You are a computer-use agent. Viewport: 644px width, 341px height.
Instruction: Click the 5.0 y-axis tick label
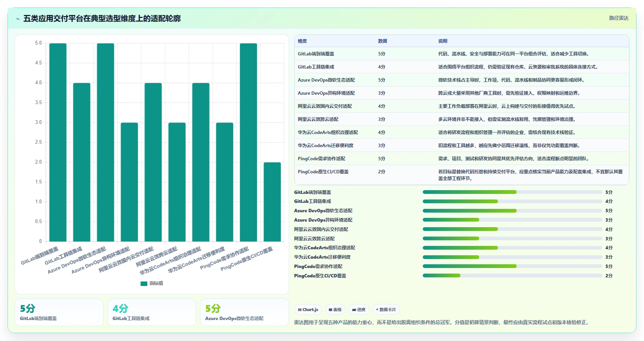pyautogui.click(x=38, y=43)
